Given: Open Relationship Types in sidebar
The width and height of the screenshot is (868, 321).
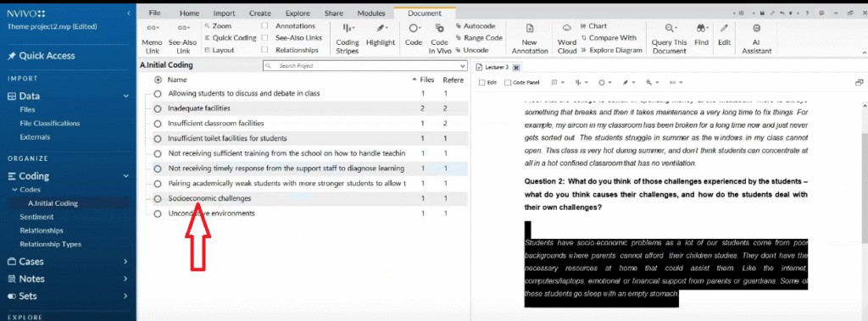Looking at the screenshot, I should (x=50, y=244).
